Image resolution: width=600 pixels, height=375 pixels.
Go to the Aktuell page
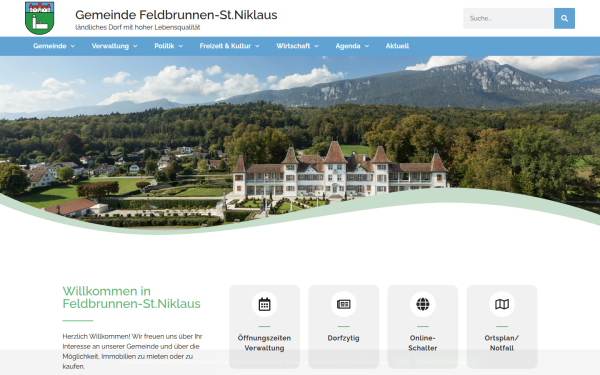(397, 46)
